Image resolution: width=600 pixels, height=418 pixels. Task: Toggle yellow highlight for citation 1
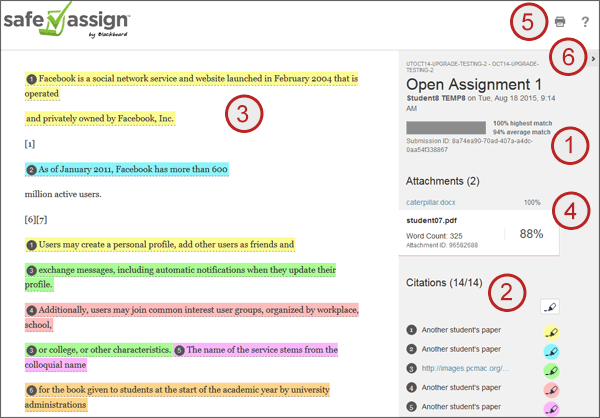click(x=551, y=332)
